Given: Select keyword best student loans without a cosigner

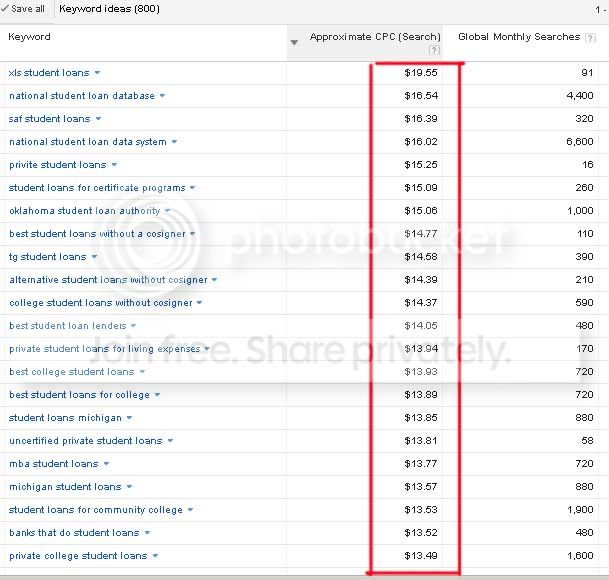Looking at the screenshot, I should [97, 233].
